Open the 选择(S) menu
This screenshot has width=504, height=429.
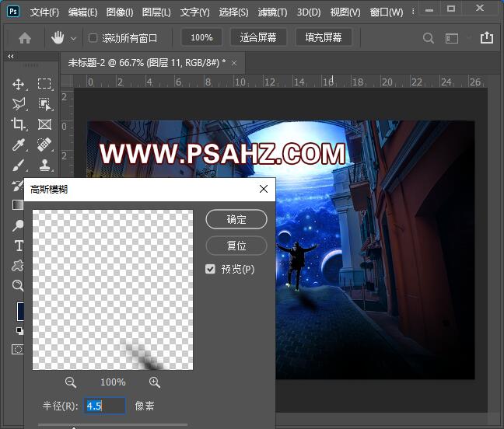pos(233,12)
